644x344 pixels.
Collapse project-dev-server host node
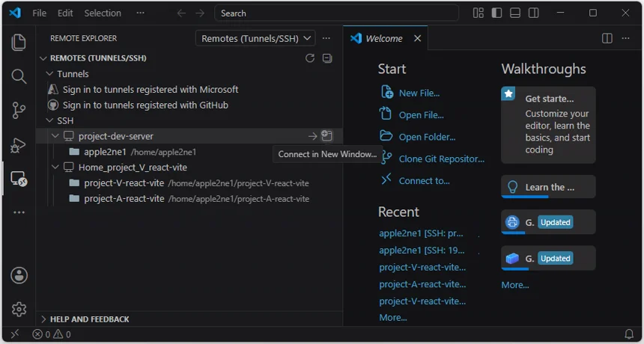click(x=55, y=136)
